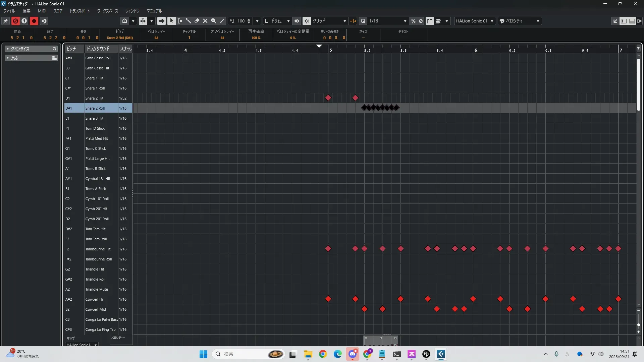
Task: Toggle Record in Editor button
Action: pyautogui.click(x=34, y=21)
